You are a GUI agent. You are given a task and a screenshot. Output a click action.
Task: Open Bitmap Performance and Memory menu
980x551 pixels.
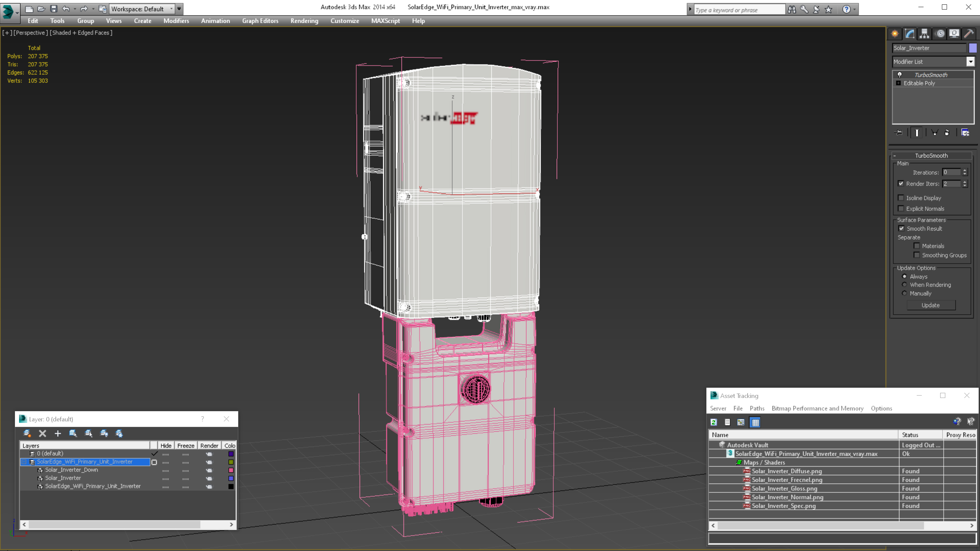click(818, 408)
